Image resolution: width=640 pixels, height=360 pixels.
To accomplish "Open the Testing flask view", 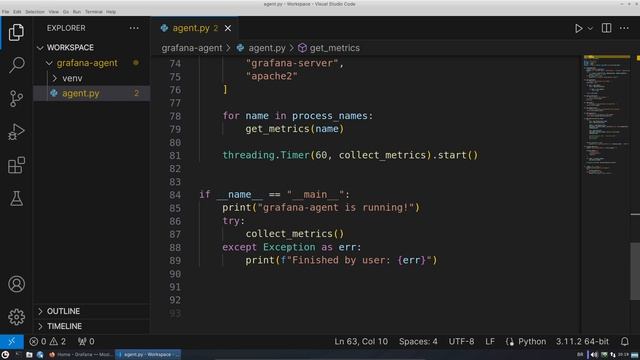I will point(16,199).
